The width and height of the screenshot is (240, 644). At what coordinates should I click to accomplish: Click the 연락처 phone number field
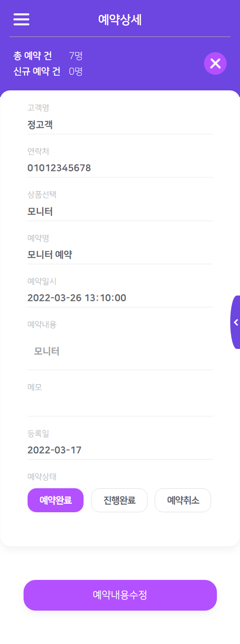[x=120, y=168]
